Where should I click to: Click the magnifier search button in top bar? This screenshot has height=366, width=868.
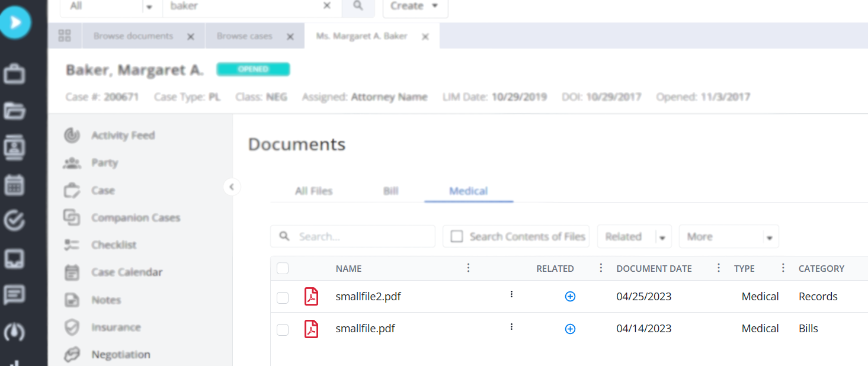358,6
